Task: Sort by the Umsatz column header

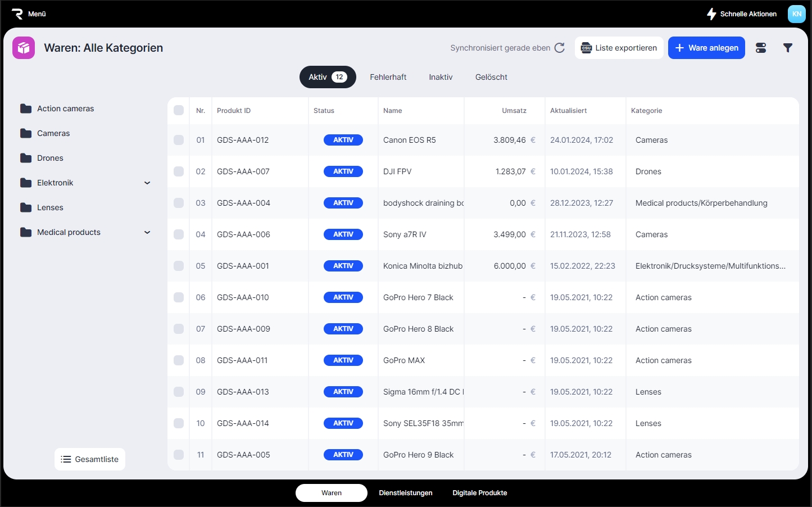Action: (514, 111)
